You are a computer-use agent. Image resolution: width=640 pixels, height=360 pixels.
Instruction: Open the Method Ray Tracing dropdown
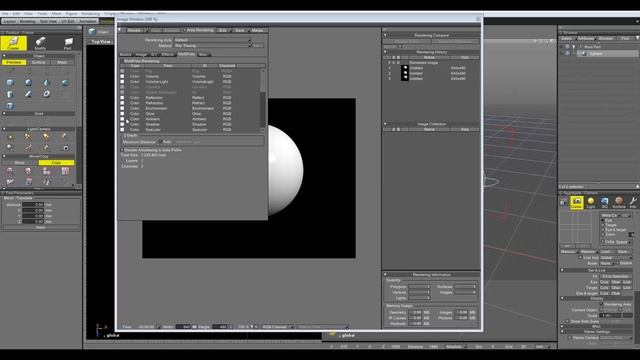pyautogui.click(x=212, y=46)
